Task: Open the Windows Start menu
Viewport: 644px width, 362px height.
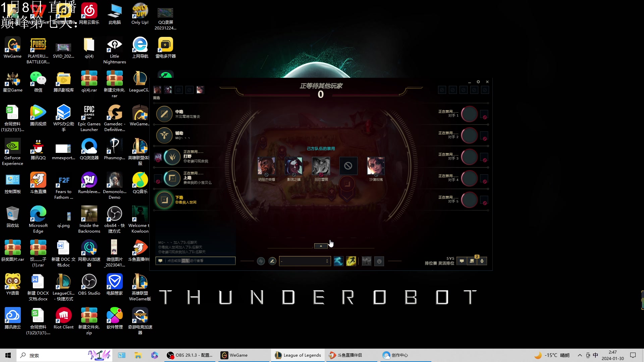Action: pos(8,355)
